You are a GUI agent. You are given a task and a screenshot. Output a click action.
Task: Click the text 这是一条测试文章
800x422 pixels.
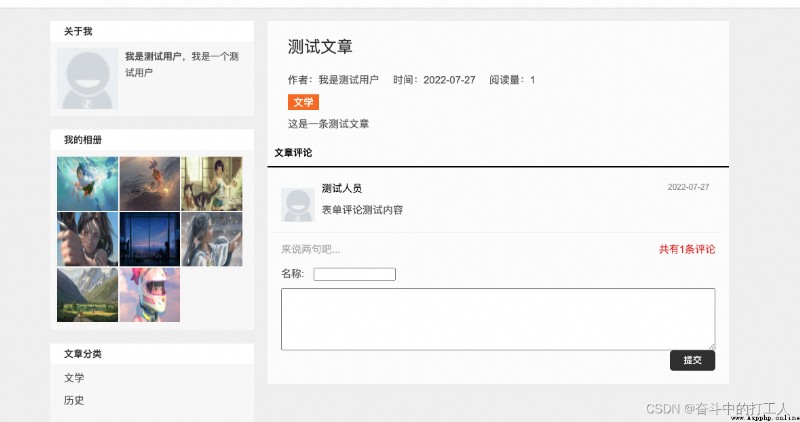pyautogui.click(x=328, y=123)
